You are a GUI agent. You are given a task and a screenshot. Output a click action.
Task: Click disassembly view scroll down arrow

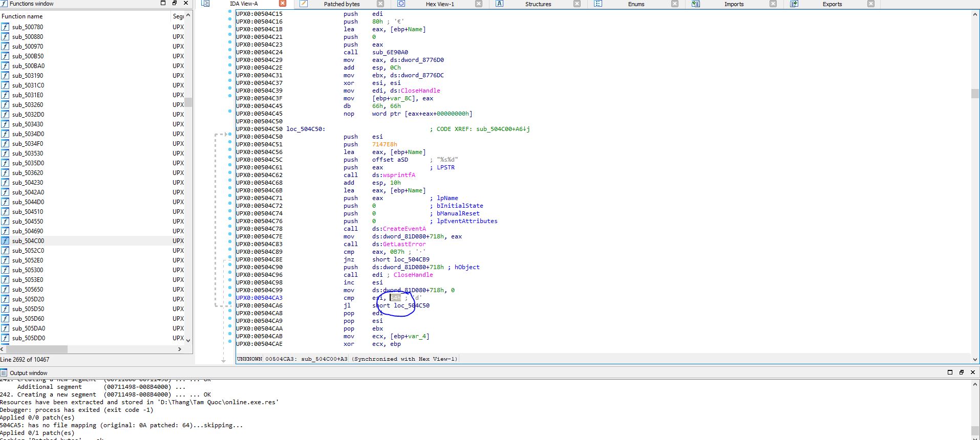tap(975, 359)
